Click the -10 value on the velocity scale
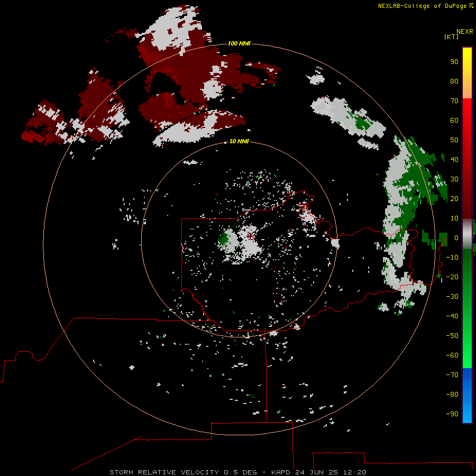The image size is (476, 476). (452, 258)
